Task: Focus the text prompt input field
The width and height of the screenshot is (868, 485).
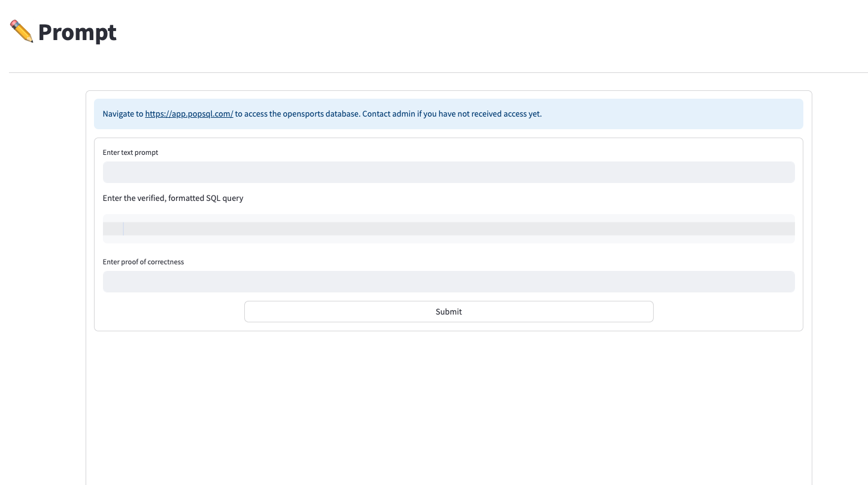Action: click(448, 172)
